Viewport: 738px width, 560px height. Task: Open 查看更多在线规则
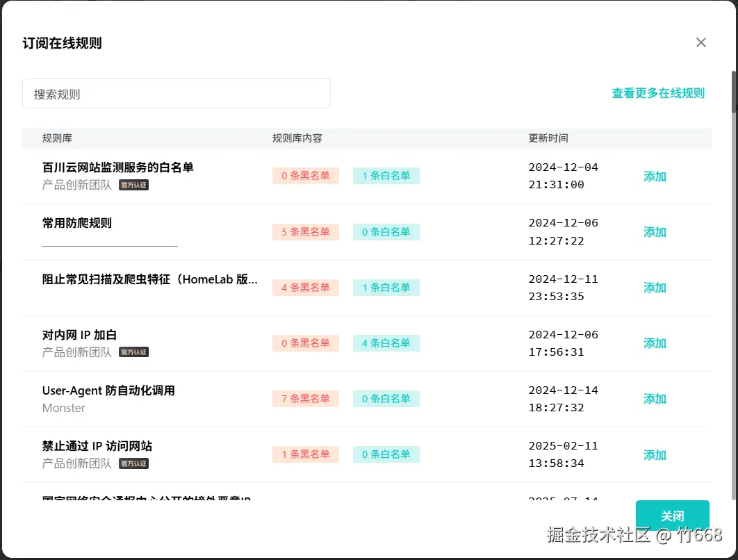pyautogui.click(x=658, y=92)
